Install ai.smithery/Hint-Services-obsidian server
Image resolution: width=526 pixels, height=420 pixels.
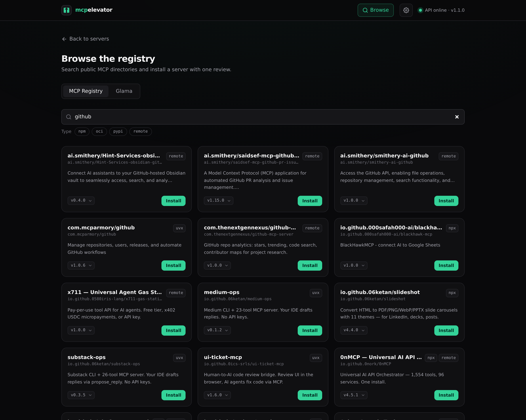pyautogui.click(x=174, y=201)
